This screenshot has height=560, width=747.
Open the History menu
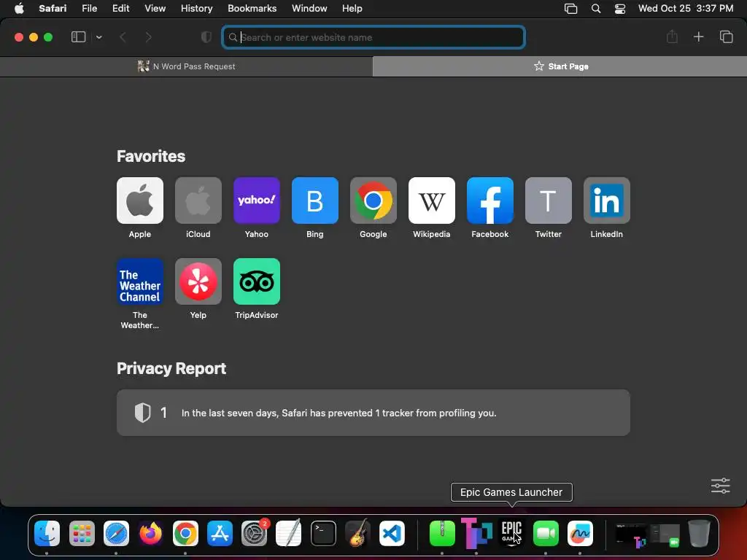pyautogui.click(x=196, y=8)
